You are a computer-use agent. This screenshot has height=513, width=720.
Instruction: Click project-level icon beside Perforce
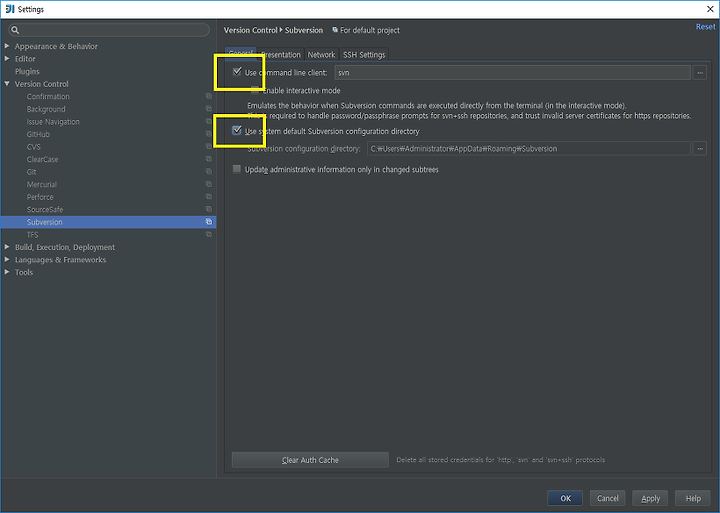[x=209, y=197]
